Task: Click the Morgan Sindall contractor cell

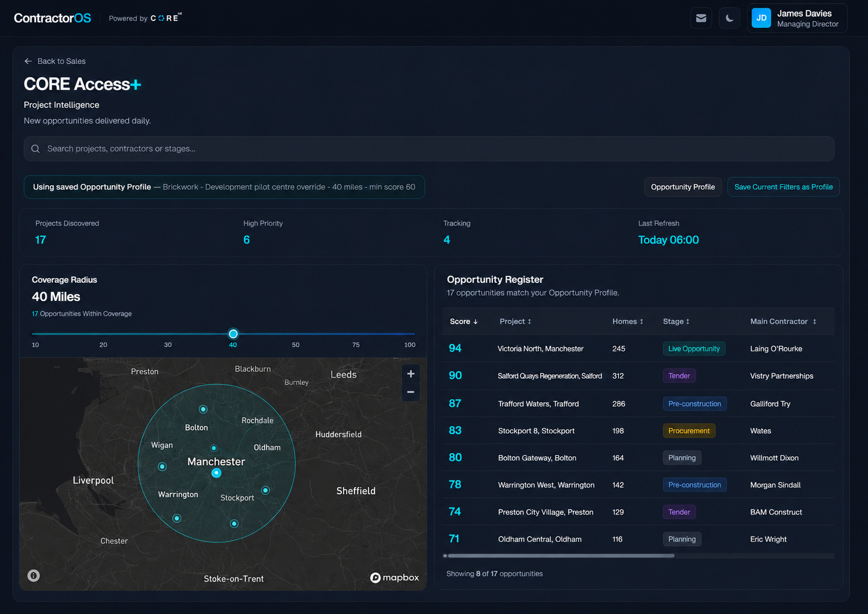Action: pyautogui.click(x=775, y=485)
